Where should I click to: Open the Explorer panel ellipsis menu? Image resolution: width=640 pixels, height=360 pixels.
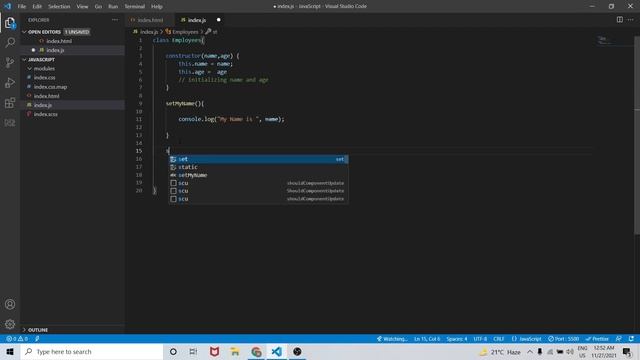tap(115, 20)
